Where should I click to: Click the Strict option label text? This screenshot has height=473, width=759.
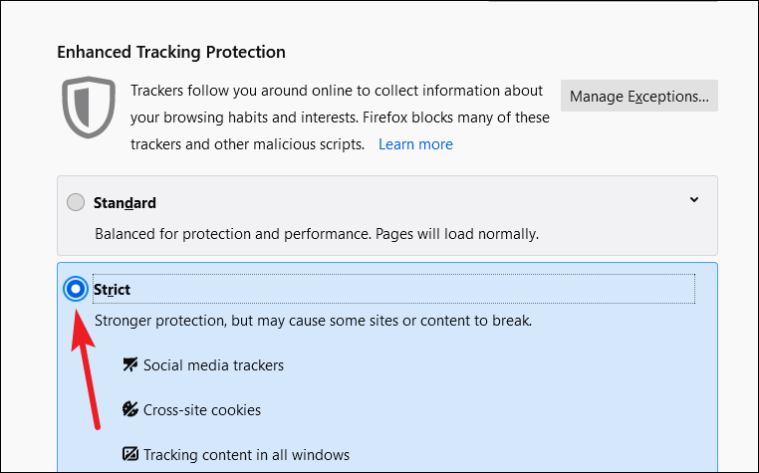coord(112,289)
